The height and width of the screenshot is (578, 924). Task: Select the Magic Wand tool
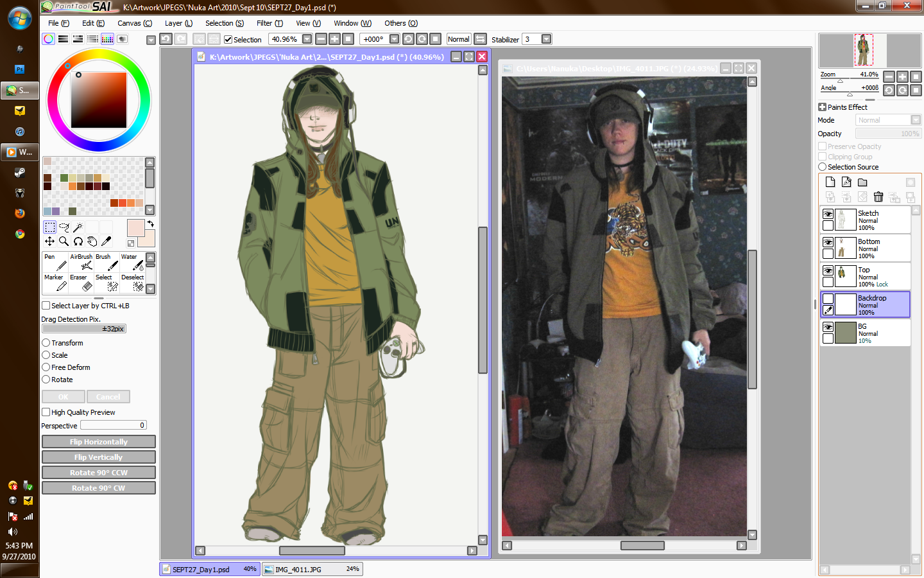(78, 227)
